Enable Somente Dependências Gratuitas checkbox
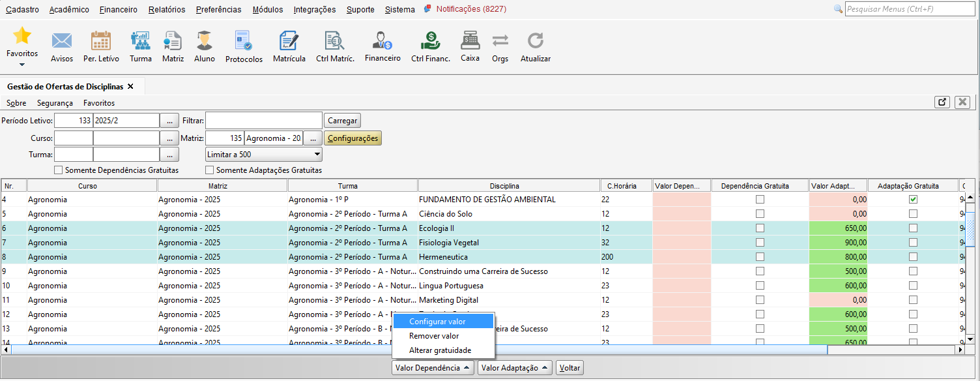980x381 pixels. 59,170
